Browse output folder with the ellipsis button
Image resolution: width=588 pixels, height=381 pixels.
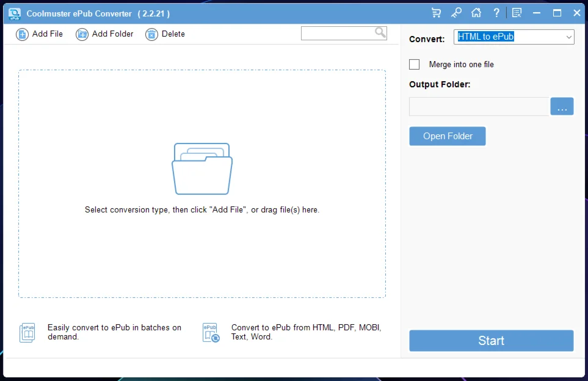tap(562, 107)
